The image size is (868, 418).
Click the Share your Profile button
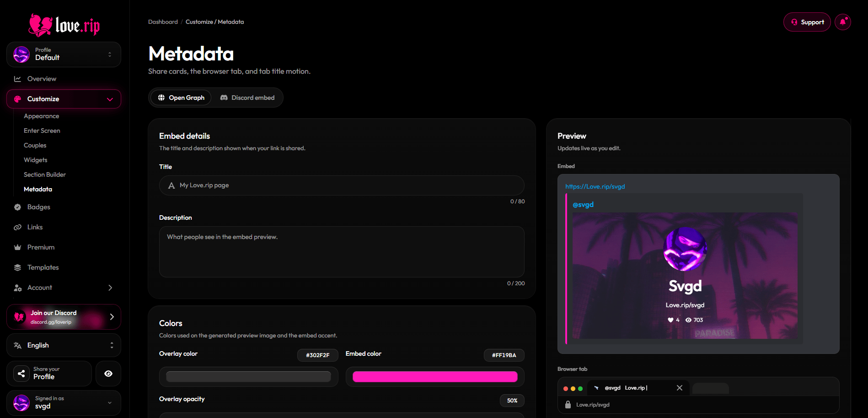[49, 374]
